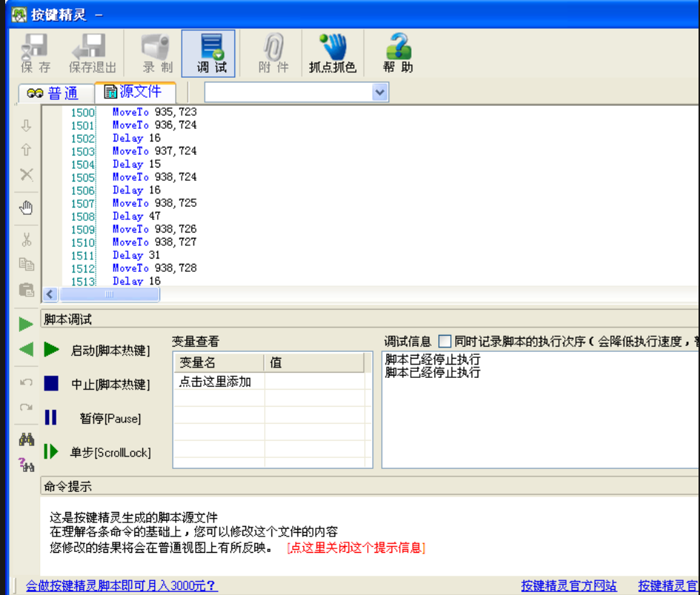
Task: Click the horizontal scrollbar left arrow
Action: click(50, 294)
